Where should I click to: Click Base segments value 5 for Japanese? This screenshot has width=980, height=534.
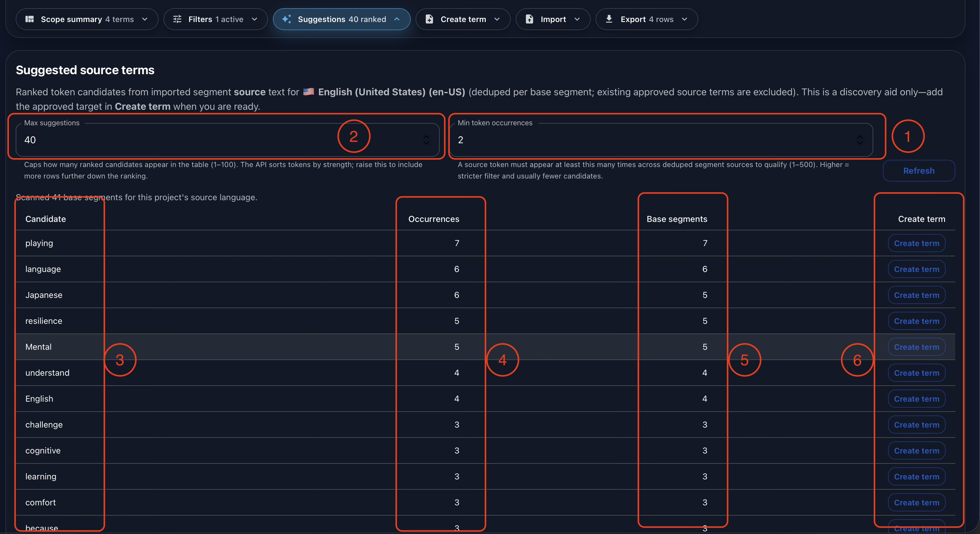click(x=705, y=295)
